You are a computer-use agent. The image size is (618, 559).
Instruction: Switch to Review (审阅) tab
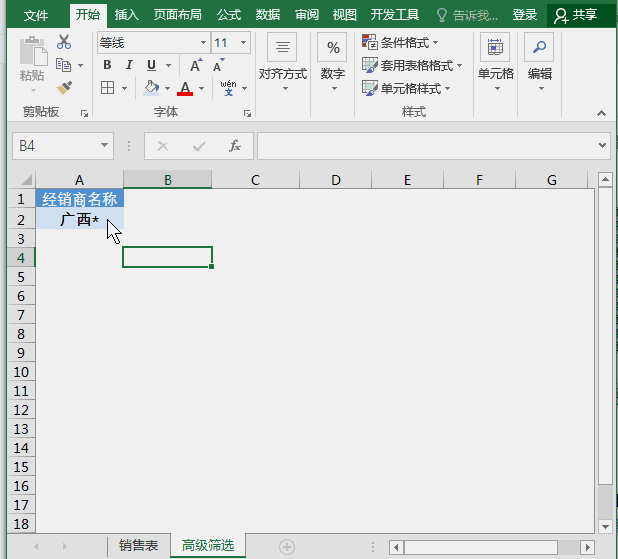307,15
